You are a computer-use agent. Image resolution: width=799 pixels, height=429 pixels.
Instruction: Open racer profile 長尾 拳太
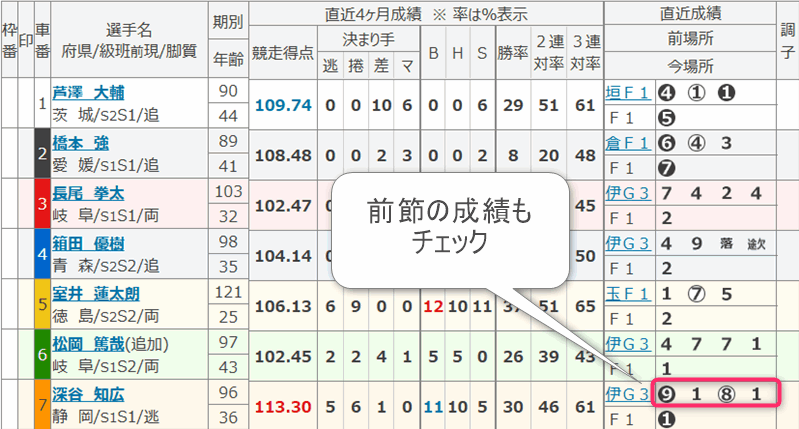(x=88, y=194)
